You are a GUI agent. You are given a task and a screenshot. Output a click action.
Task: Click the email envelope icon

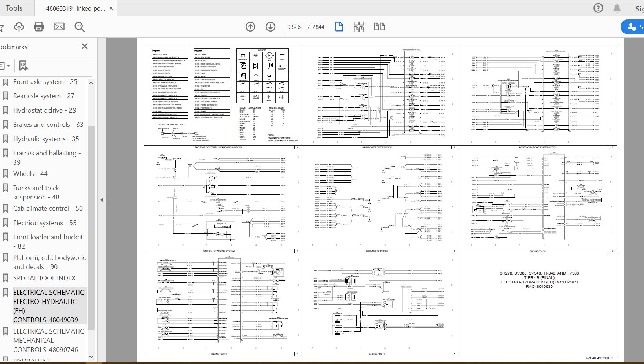pyautogui.click(x=59, y=27)
